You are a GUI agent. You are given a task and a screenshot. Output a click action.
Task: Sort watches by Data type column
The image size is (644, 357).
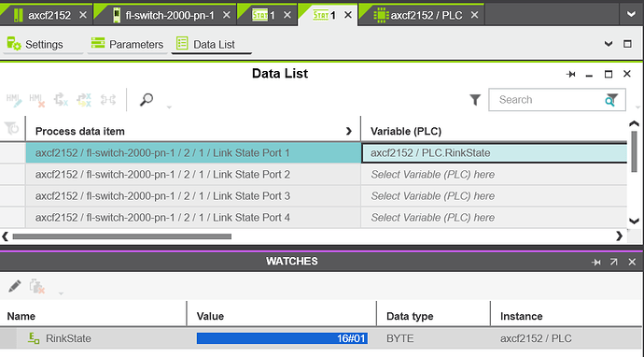point(410,316)
